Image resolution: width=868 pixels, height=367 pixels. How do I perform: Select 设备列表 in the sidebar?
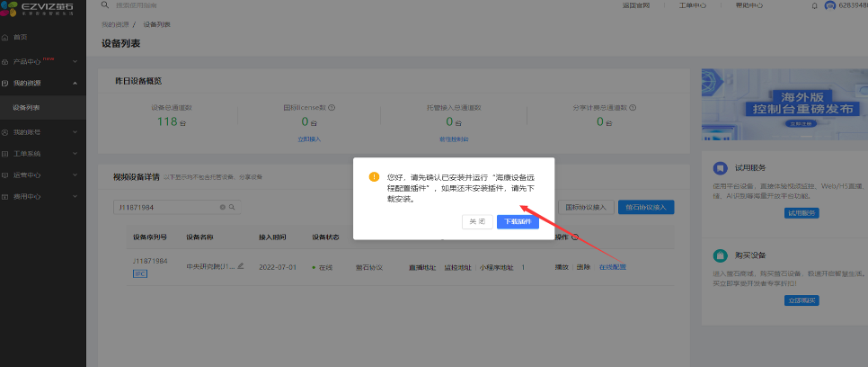(x=27, y=108)
